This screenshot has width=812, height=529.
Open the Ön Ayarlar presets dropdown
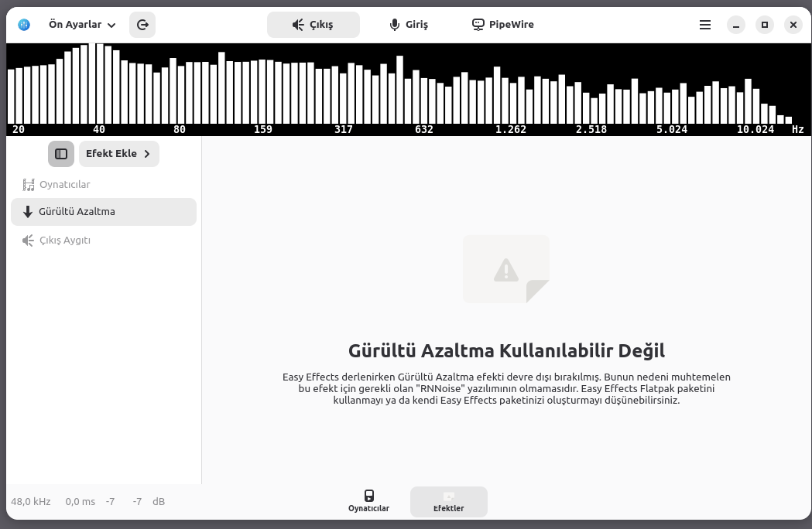coord(82,25)
